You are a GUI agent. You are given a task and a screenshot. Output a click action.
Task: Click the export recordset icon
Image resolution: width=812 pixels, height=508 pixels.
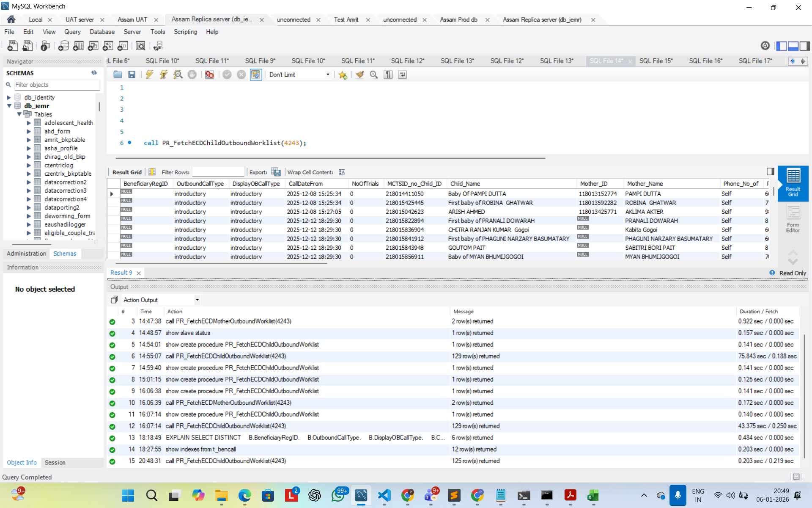click(276, 172)
